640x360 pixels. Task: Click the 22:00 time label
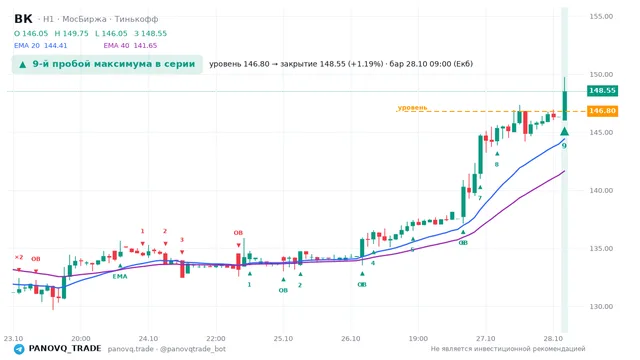(216, 338)
